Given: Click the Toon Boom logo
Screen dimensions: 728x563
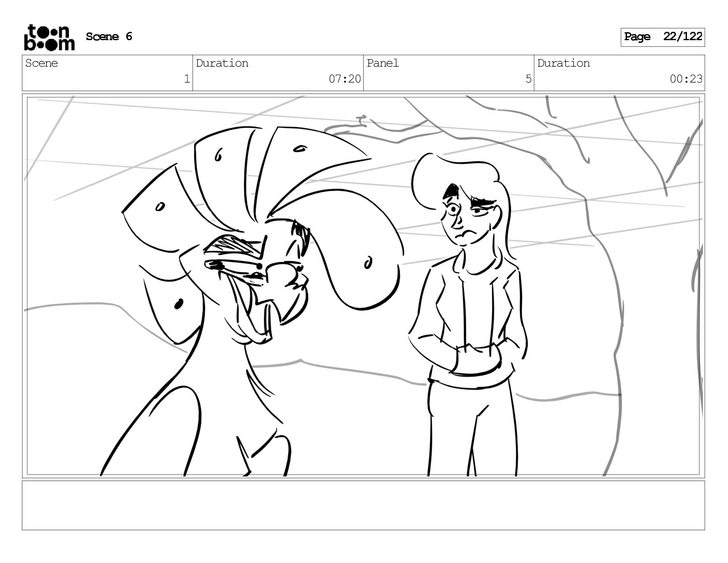Looking at the screenshot, I should click(49, 37).
